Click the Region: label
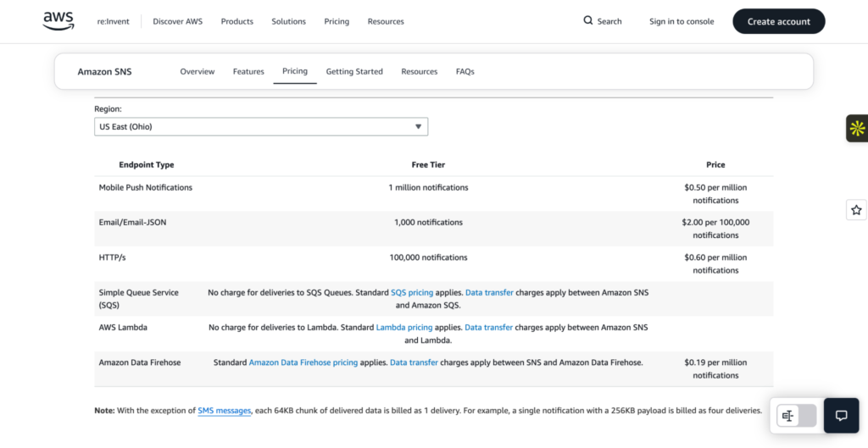 point(108,109)
